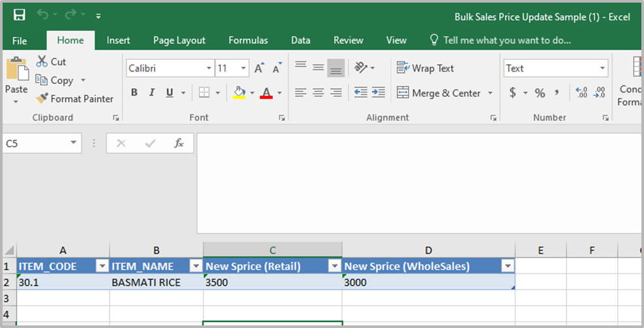Apply percent style number format
This screenshot has width=644, height=328.
540,93
